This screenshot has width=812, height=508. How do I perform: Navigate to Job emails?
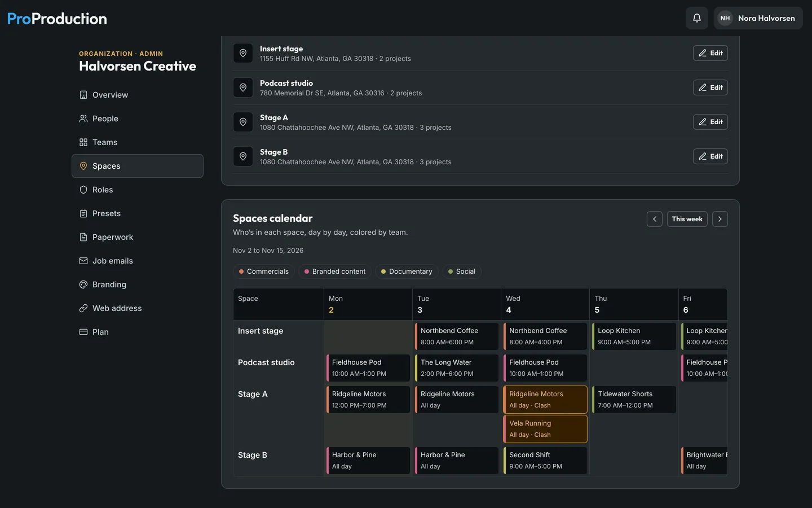(138, 261)
